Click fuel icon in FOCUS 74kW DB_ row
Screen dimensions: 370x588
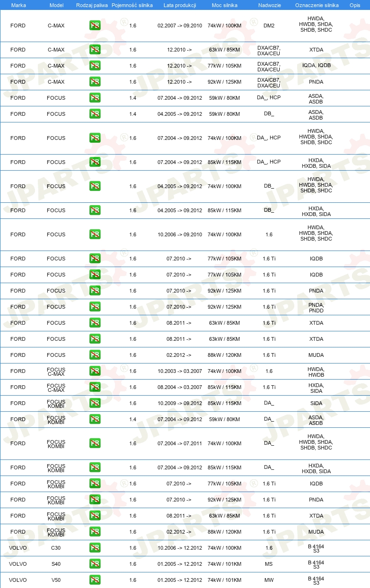[95, 186]
